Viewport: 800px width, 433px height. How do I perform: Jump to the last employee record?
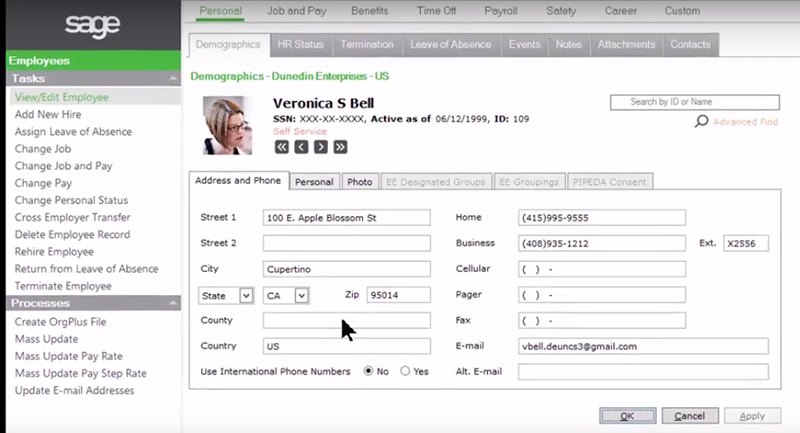[x=341, y=147]
